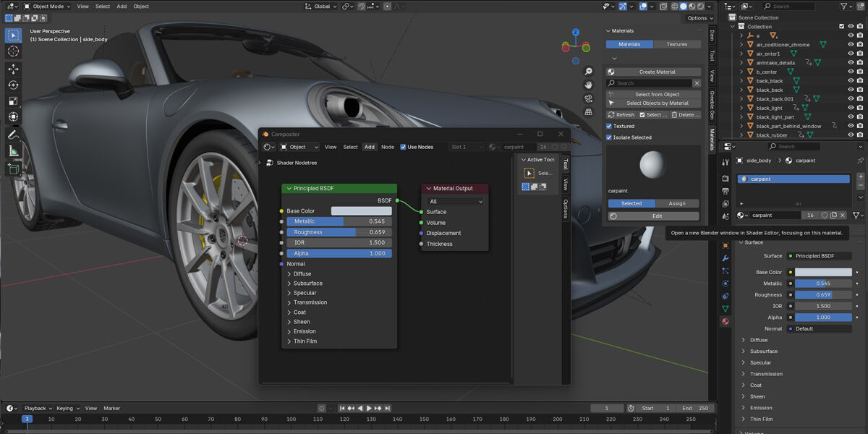Toggle the Collection exclude checkbox
Screen dimensions: 868x434
coord(841,27)
